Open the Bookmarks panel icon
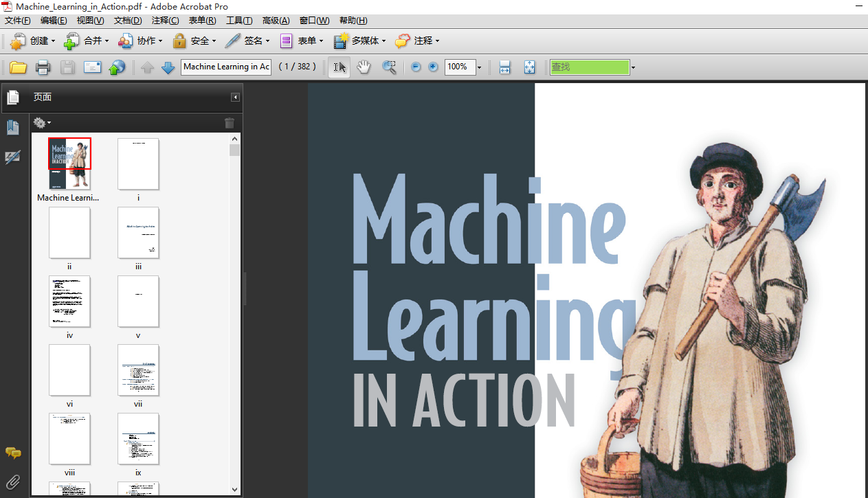Image resolution: width=868 pixels, height=498 pixels. [12, 127]
